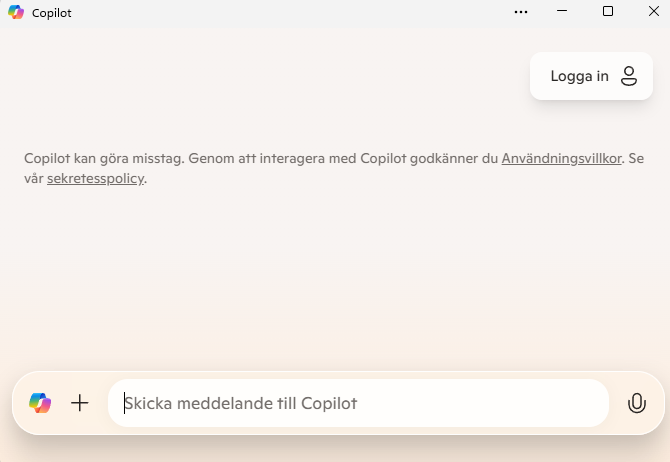
Task: Minimize the Copilot window
Action: [x=562, y=11]
